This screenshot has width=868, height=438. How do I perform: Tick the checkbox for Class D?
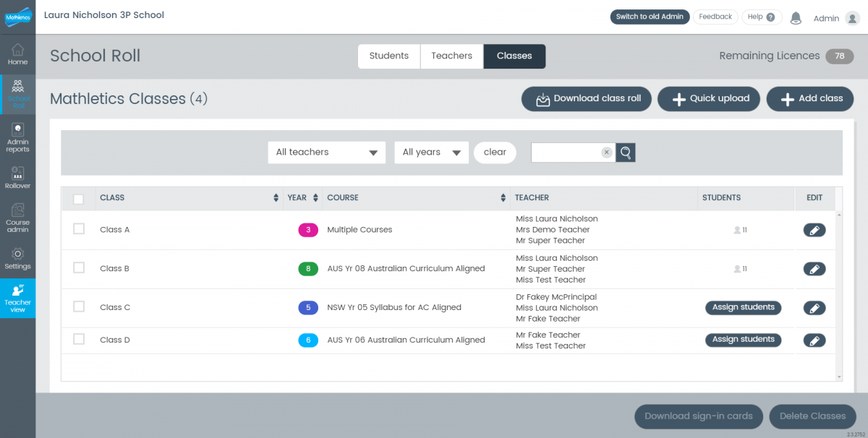[79, 340]
